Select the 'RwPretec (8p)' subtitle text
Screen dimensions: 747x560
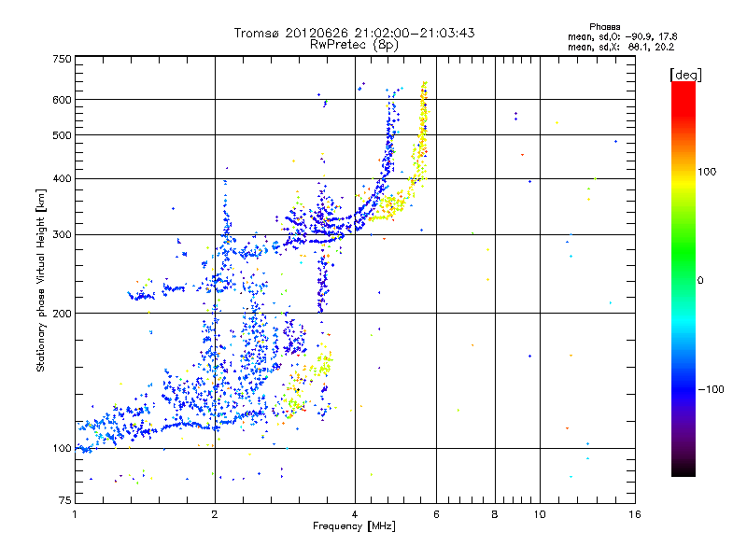pos(354,45)
